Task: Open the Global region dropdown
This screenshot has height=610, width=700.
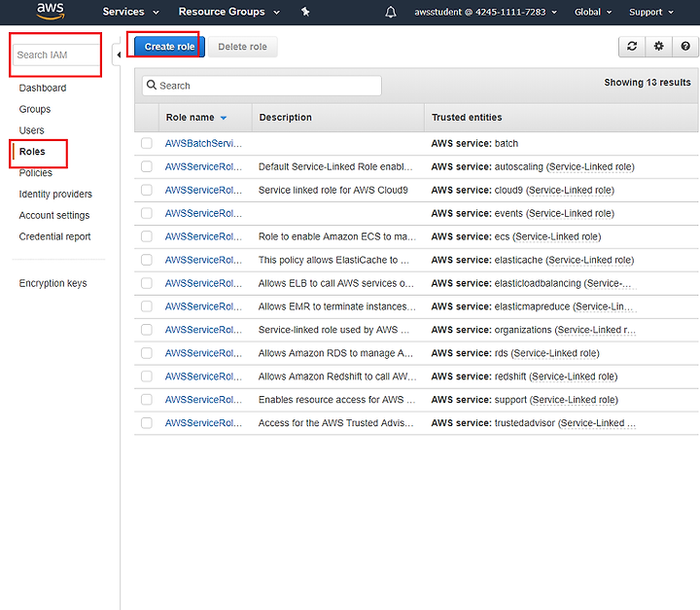Action: tap(593, 12)
